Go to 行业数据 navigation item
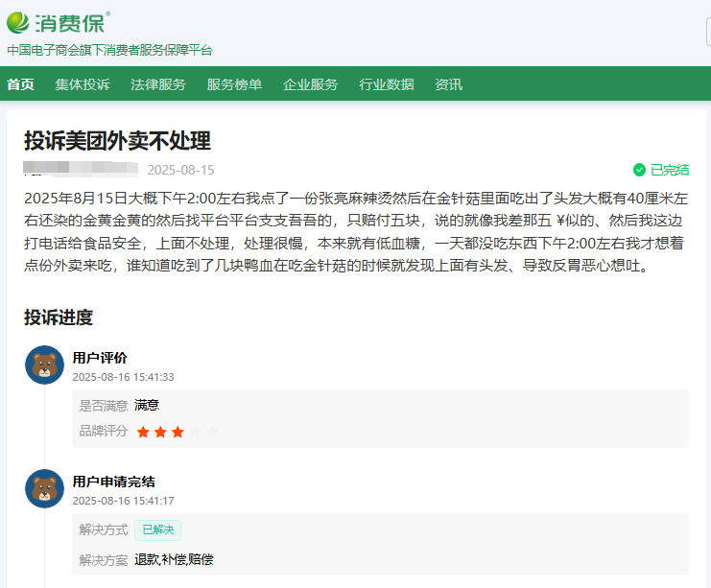Image resolution: width=711 pixels, height=588 pixels. coord(387,84)
